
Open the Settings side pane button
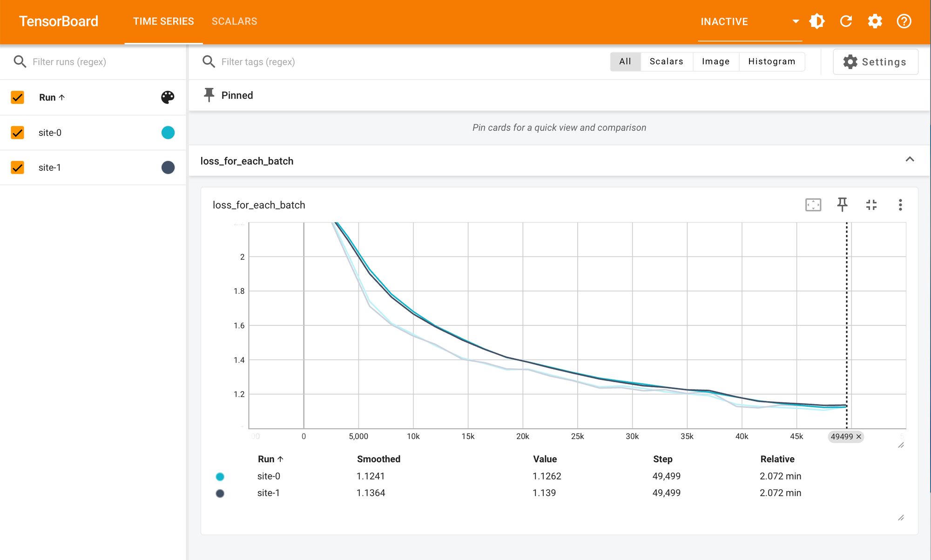[875, 62]
